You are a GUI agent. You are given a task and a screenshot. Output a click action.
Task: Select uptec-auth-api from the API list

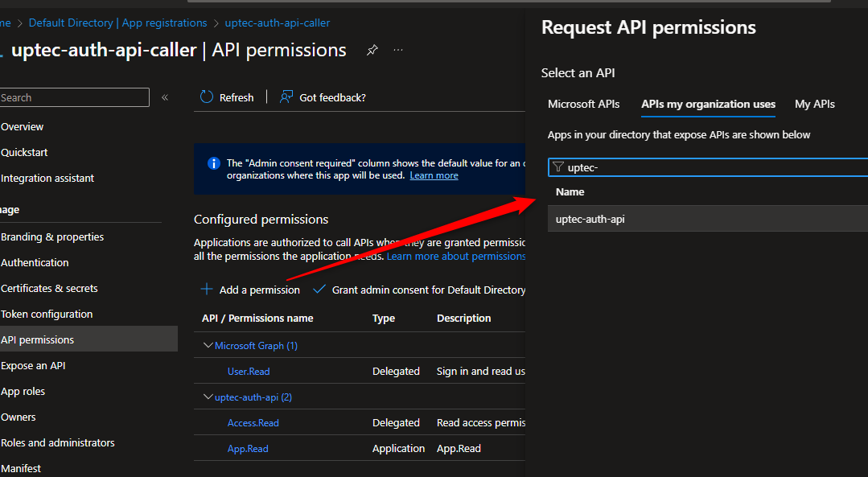pos(590,219)
